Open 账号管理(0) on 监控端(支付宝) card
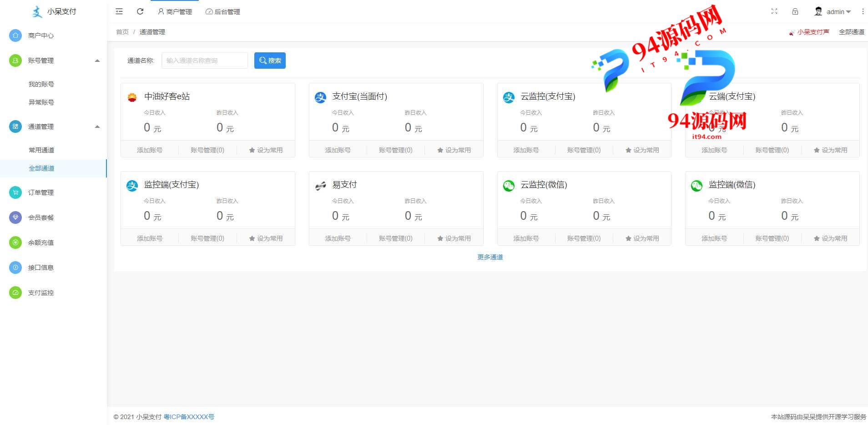The width and height of the screenshot is (868, 425). 207,238
